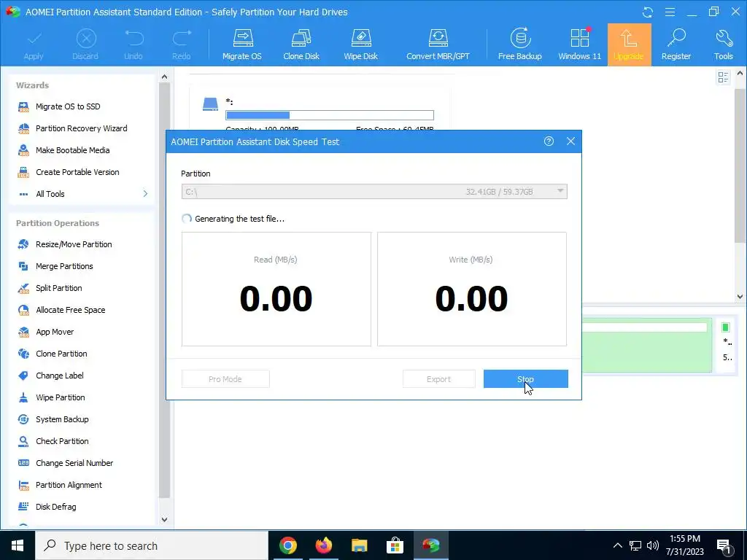Viewport: 747px width, 560px height.
Task: Open the notification center icon
Action: tap(724, 545)
